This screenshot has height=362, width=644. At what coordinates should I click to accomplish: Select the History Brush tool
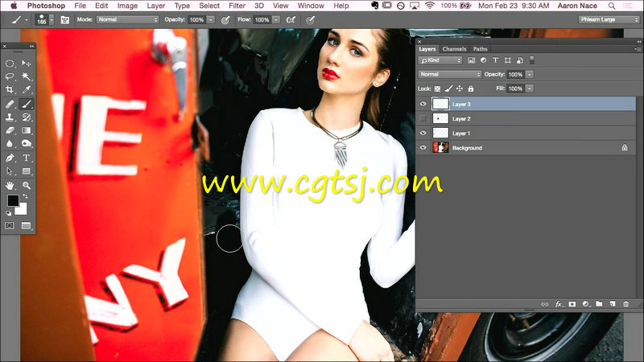26,117
